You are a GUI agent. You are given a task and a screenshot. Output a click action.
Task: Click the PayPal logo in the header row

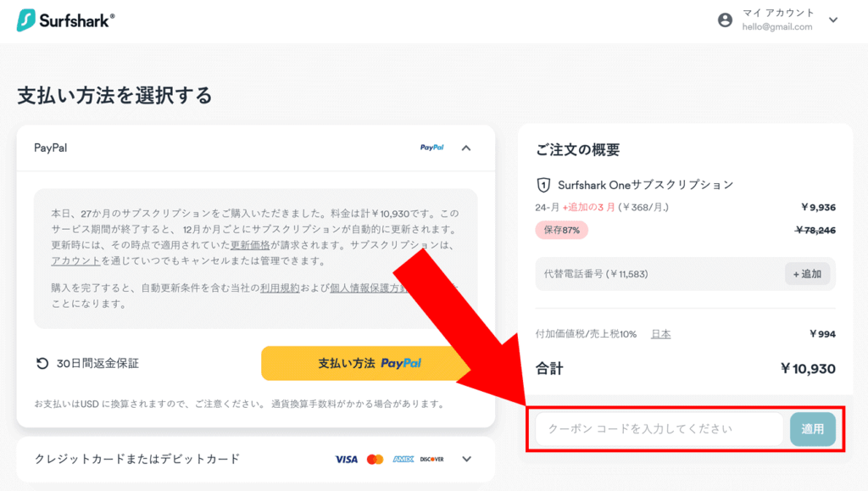click(431, 148)
